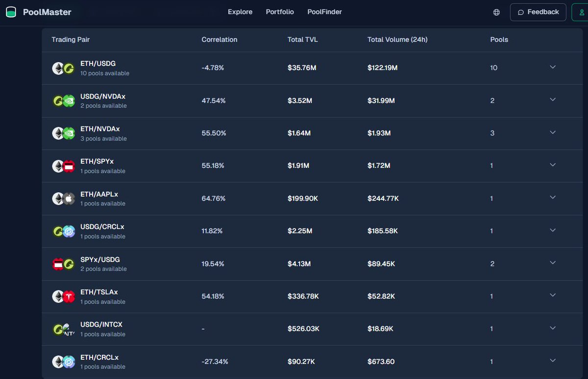Click the PoolMaster logo icon
Screen dimensions: 588x379
coord(11,12)
